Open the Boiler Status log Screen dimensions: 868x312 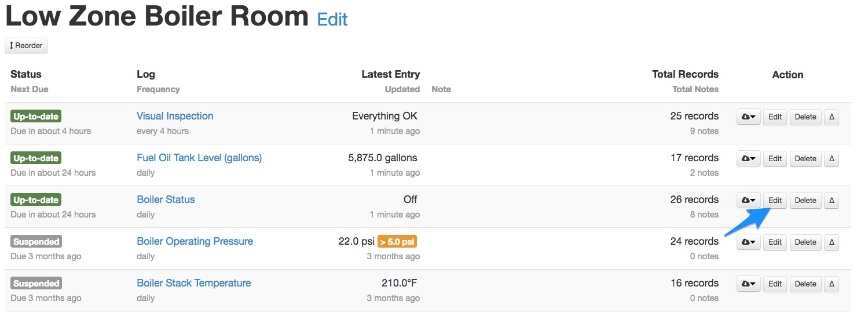tap(166, 199)
